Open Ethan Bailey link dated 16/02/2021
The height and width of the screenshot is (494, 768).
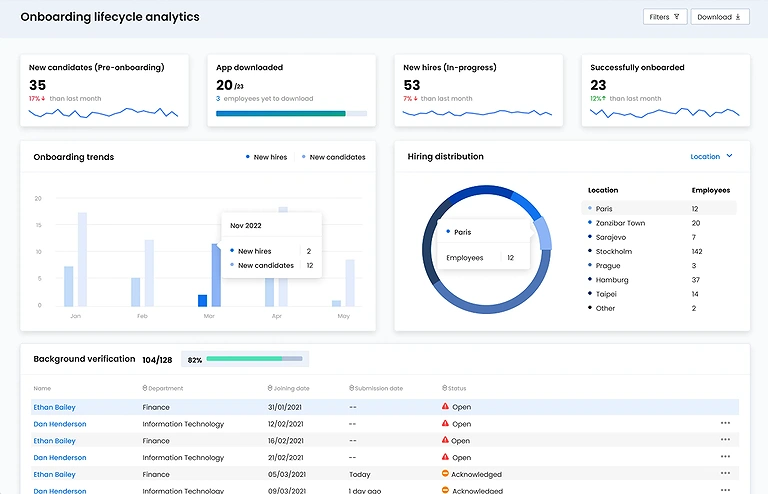[x=54, y=441]
